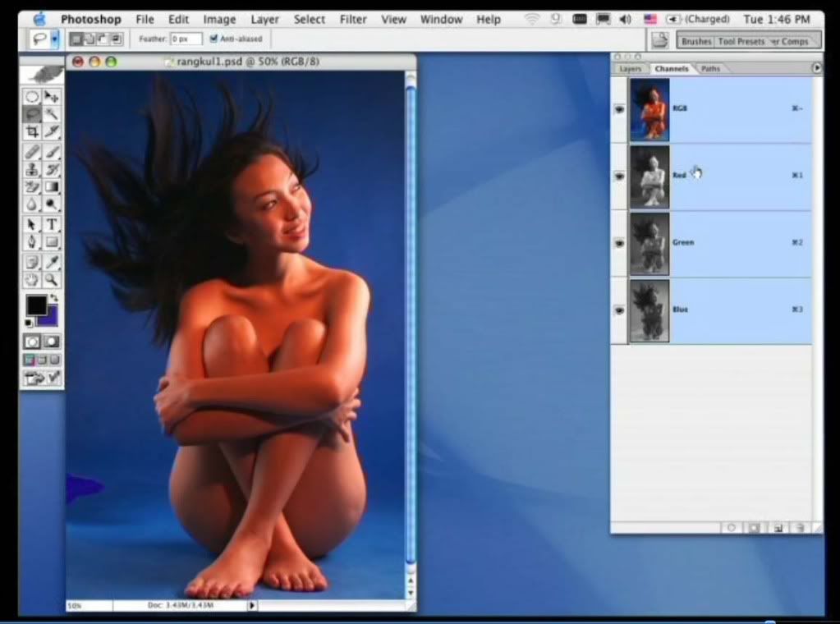Save selection as channel in Channels panel
The width and height of the screenshot is (840, 624).
[755, 528]
